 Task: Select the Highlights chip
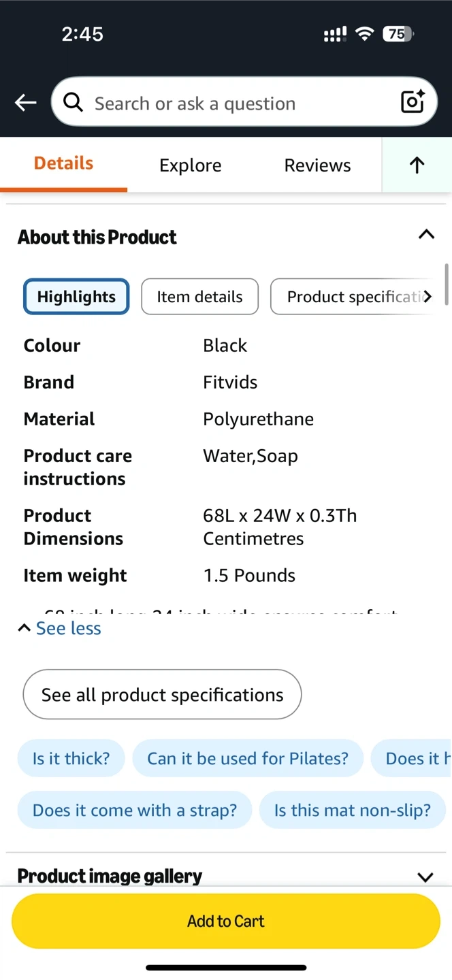point(76,297)
